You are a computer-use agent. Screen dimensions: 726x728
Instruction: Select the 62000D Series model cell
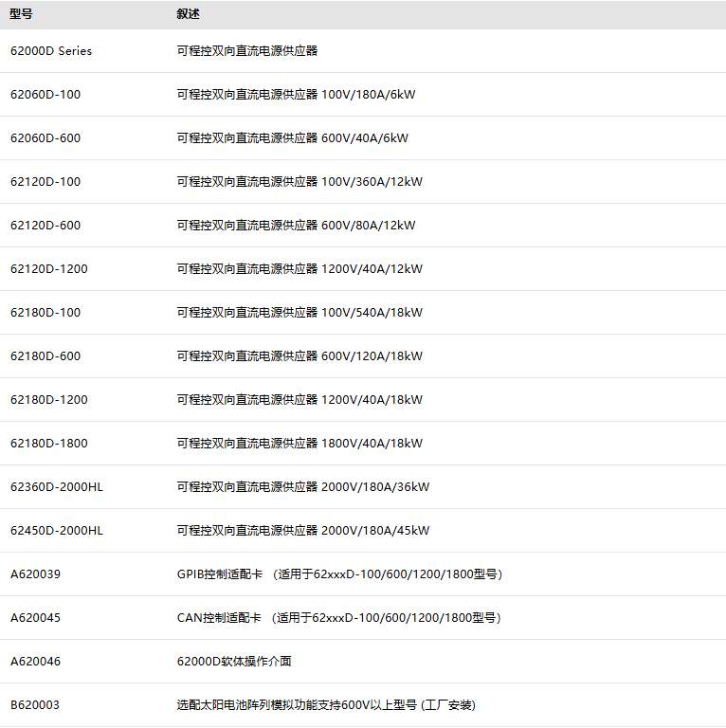(x=51, y=51)
